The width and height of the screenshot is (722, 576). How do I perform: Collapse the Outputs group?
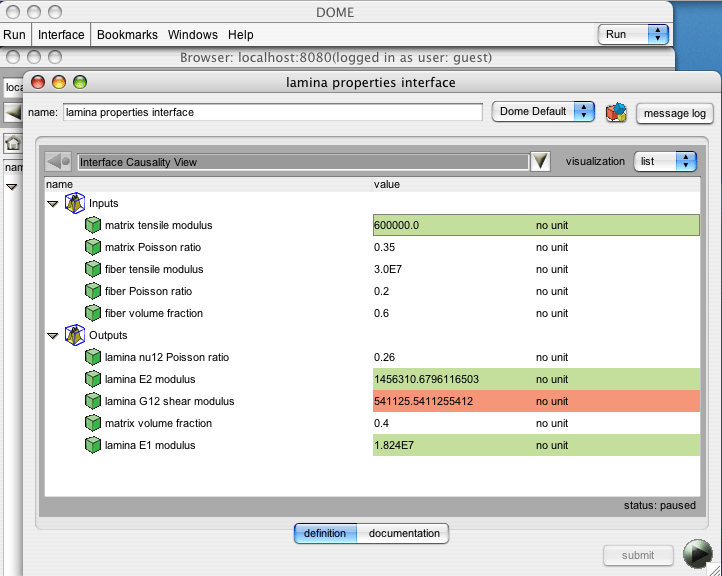point(53,336)
